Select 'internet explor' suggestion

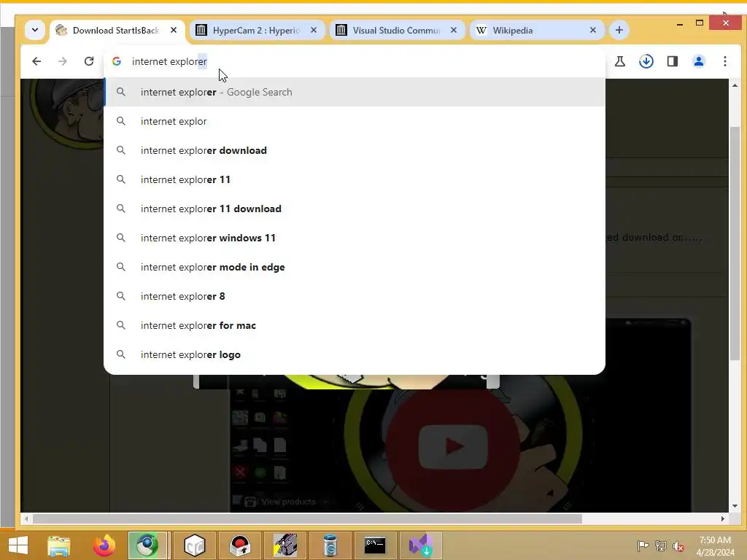(x=355, y=122)
